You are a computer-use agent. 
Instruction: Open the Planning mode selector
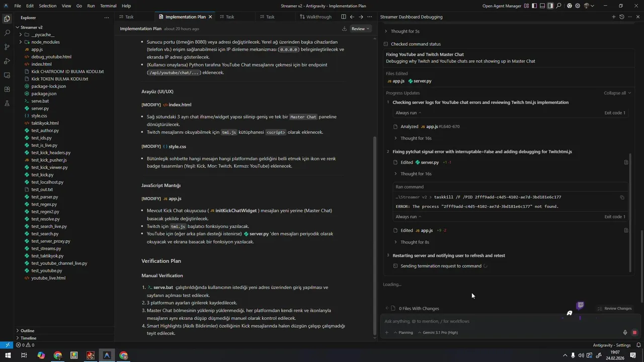click(x=403, y=332)
